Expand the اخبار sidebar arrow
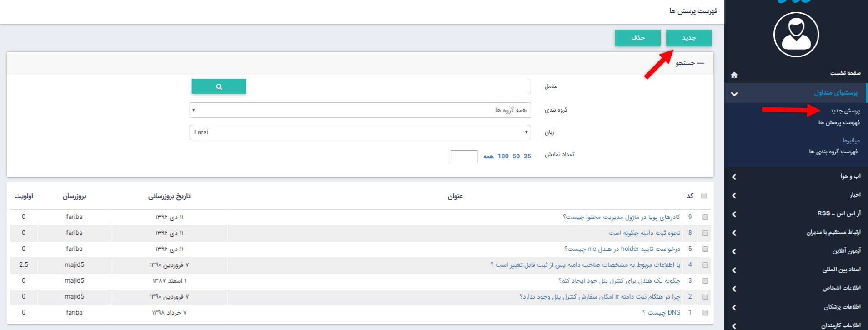 [x=734, y=195]
